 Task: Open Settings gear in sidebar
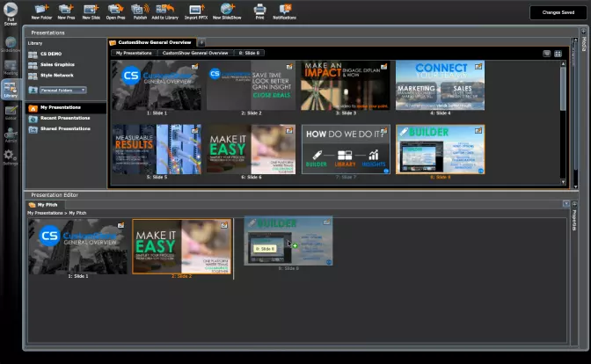[9, 156]
